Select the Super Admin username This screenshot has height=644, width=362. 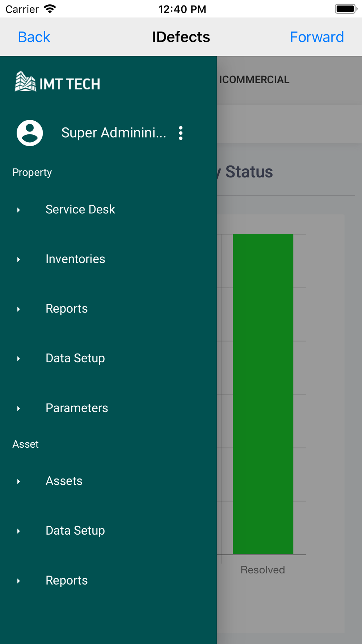click(114, 133)
